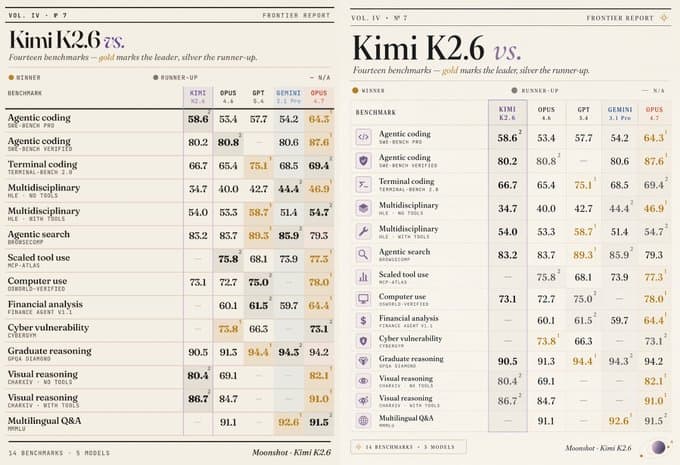Click the 73.1 Kimi Computer use score, right panel
Image resolution: width=680 pixels, height=465 pixels.
point(507,299)
